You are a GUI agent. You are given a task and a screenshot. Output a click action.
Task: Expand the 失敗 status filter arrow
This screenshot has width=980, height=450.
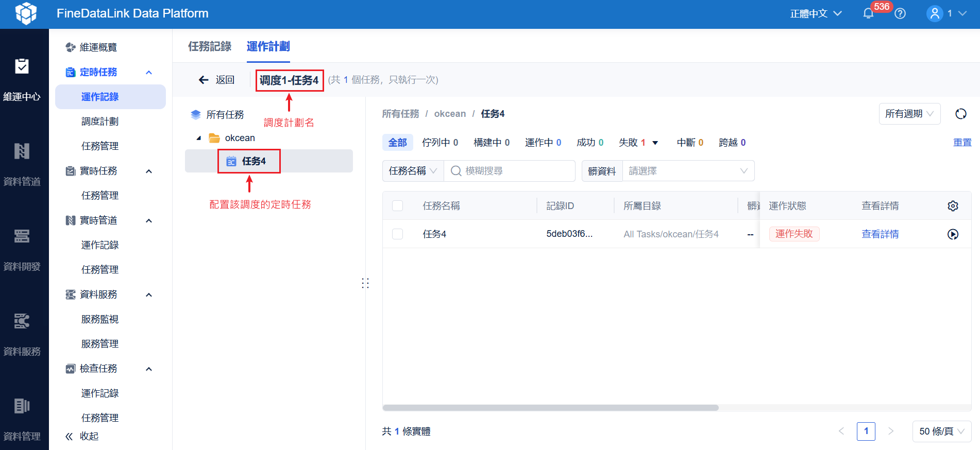click(x=655, y=143)
